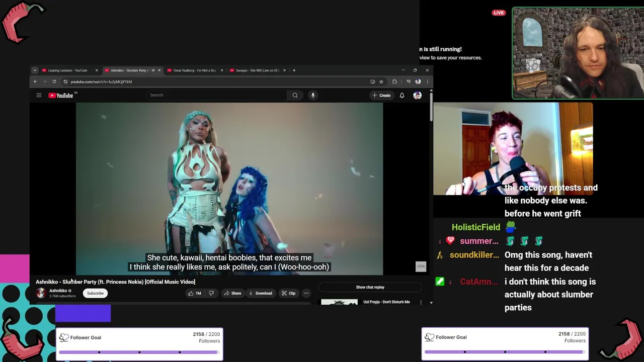Image resolution: width=644 pixels, height=362 pixels.
Task: Subscribe to the Ashnikko channel
Action: (x=95, y=293)
